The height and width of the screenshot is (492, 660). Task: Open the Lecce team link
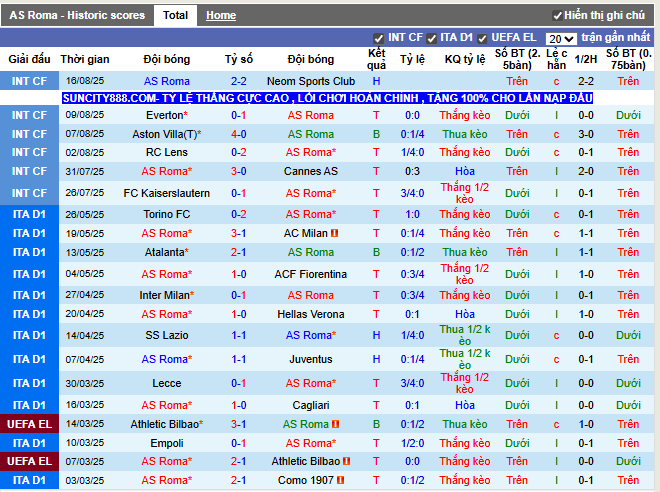(x=167, y=383)
